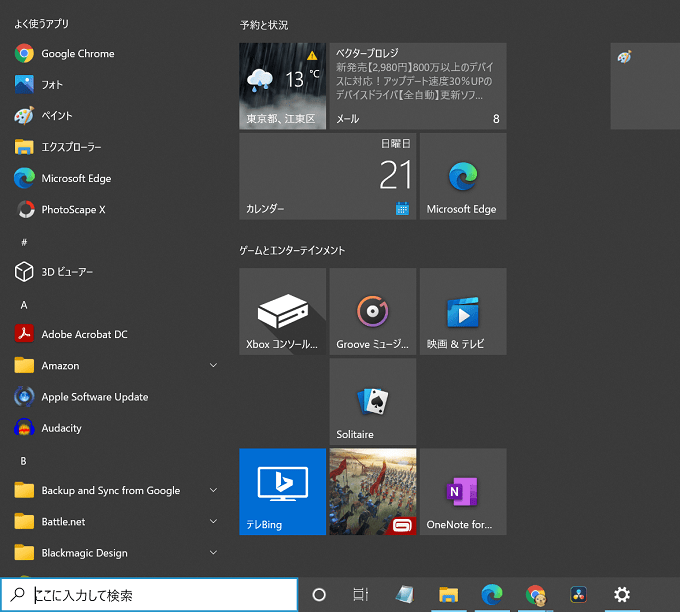
Task: Expand the Blackmagic Design folder chevron
Action: click(213, 553)
